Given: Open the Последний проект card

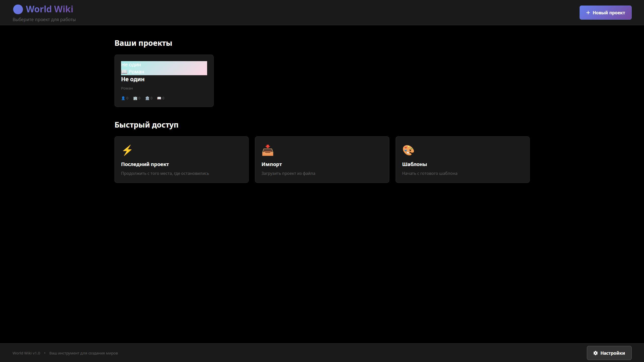Looking at the screenshot, I should click(x=181, y=160).
